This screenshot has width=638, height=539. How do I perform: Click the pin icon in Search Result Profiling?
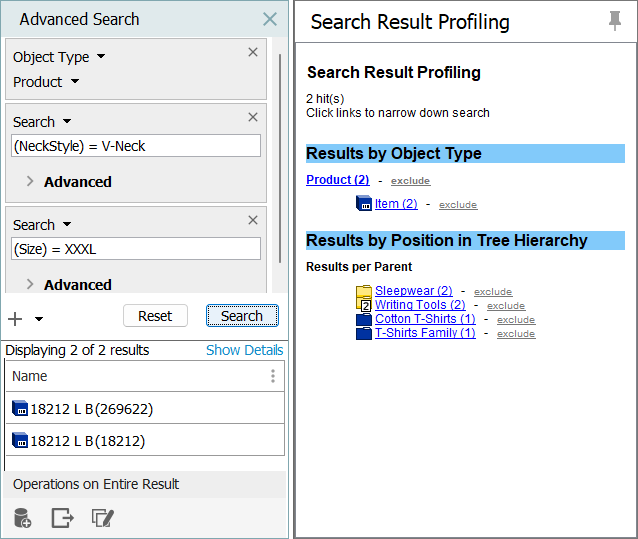click(x=614, y=22)
